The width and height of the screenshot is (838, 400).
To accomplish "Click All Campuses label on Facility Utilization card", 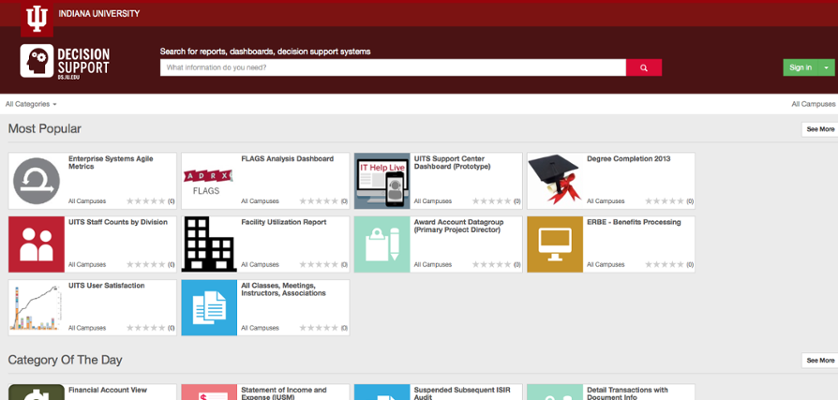I will coord(260,265).
